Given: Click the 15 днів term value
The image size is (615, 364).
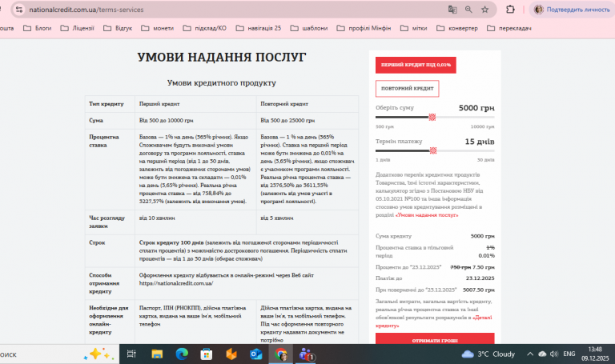Looking at the screenshot, I should pyautogui.click(x=480, y=142).
